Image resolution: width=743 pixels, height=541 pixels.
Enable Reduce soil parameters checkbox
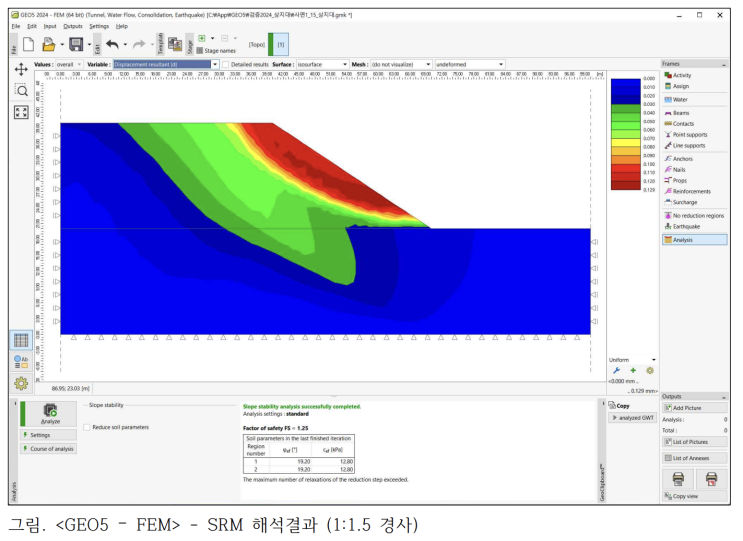(87, 427)
